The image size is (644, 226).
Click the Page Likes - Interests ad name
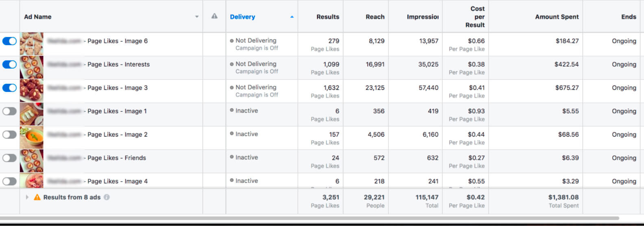pyautogui.click(x=118, y=64)
